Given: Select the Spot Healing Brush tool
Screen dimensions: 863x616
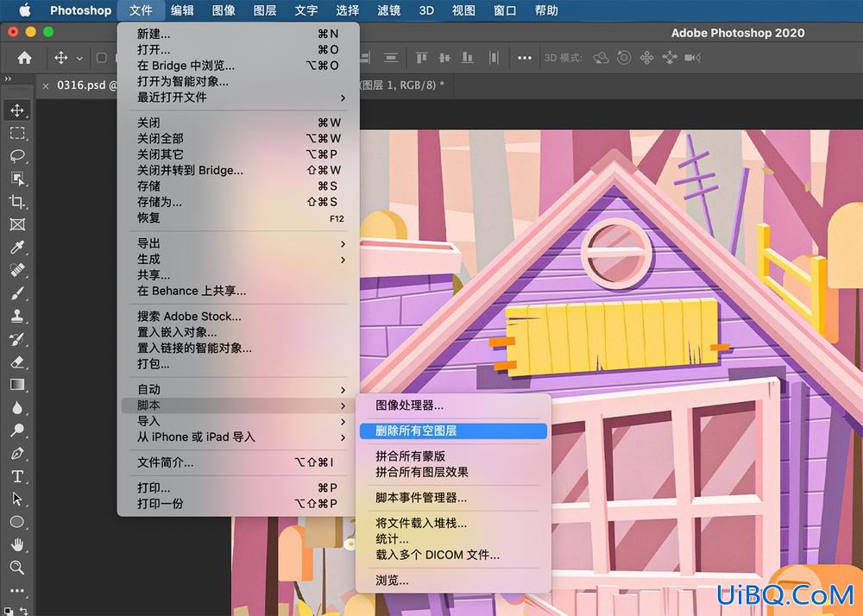Looking at the screenshot, I should click(x=17, y=271).
